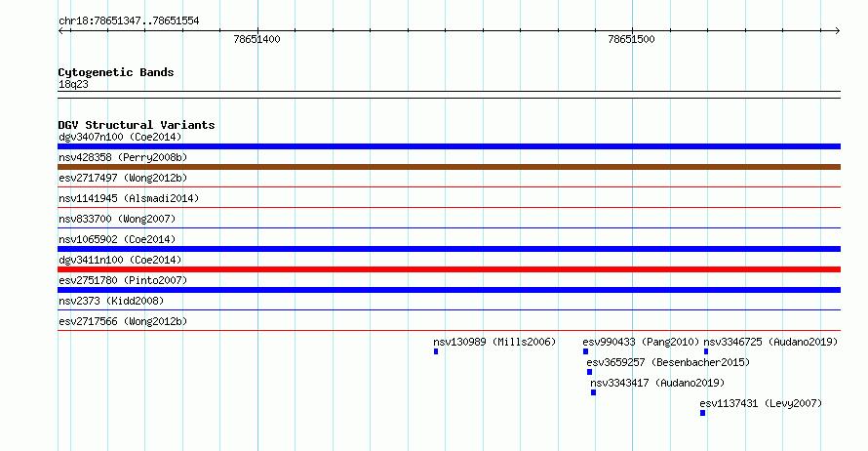Click the nsv2373 (Kidd2008) label
The width and height of the screenshot is (868, 451).
pyautogui.click(x=111, y=301)
